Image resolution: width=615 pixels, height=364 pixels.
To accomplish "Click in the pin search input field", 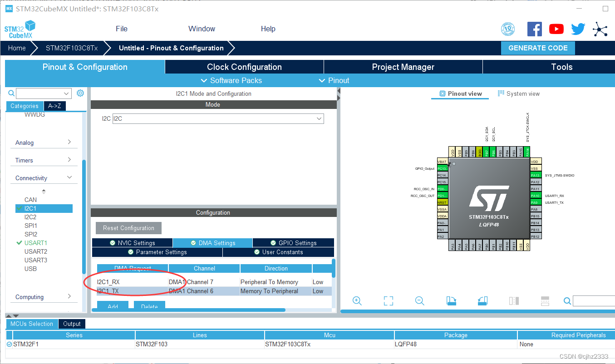I will click(x=594, y=301).
